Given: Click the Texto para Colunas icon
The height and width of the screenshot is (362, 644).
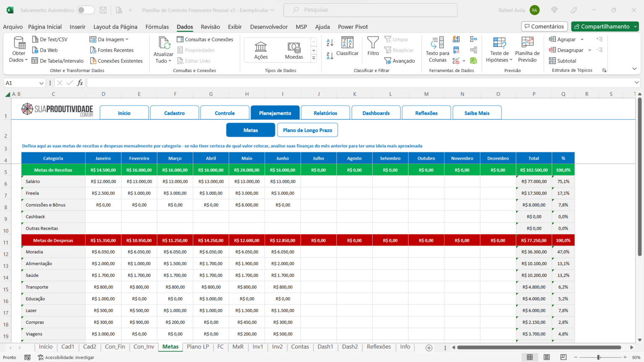Looking at the screenshot, I should pyautogui.click(x=438, y=43).
